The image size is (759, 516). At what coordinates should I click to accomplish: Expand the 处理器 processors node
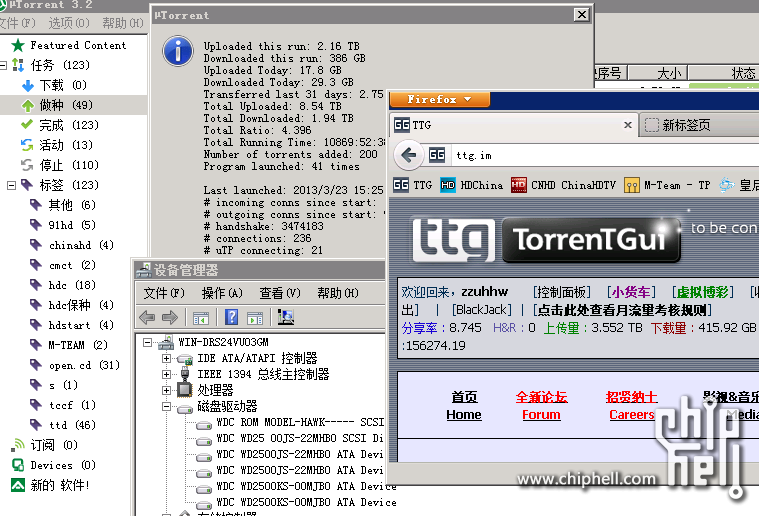pos(166,390)
